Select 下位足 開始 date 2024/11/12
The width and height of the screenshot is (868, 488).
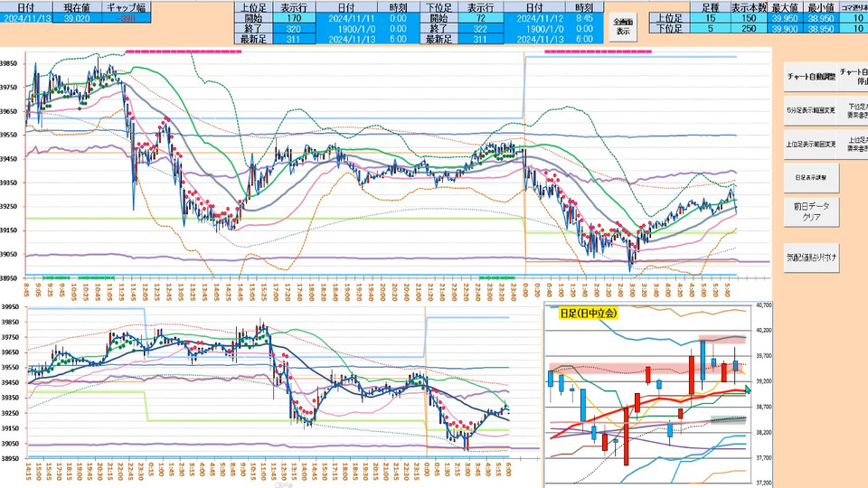534,18
